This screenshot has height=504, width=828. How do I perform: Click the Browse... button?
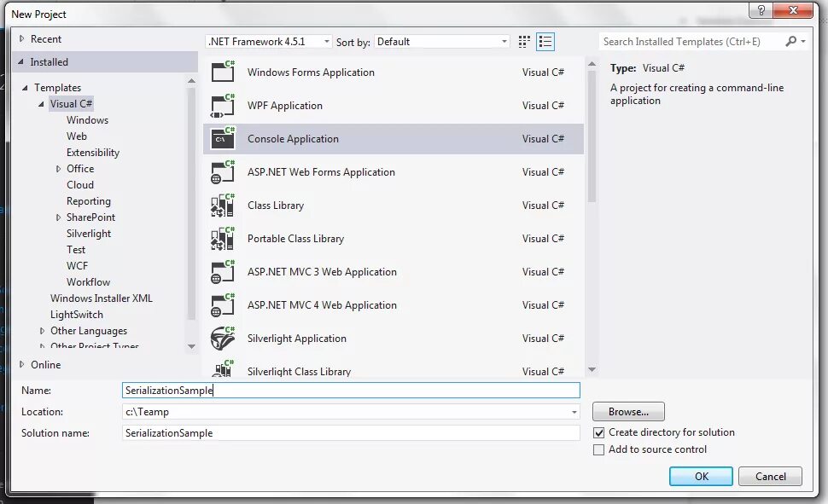pos(628,412)
